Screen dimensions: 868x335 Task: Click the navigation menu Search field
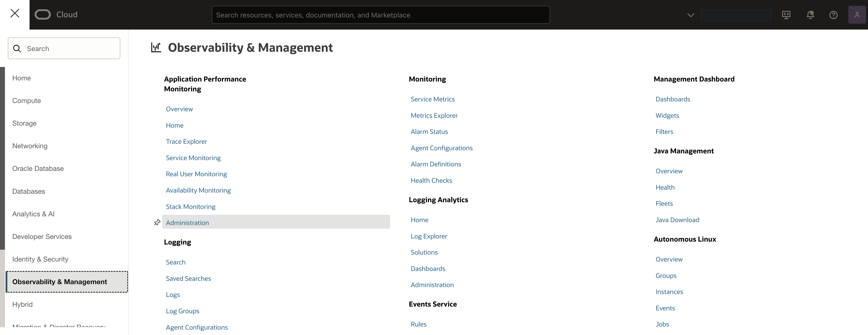coord(64,49)
